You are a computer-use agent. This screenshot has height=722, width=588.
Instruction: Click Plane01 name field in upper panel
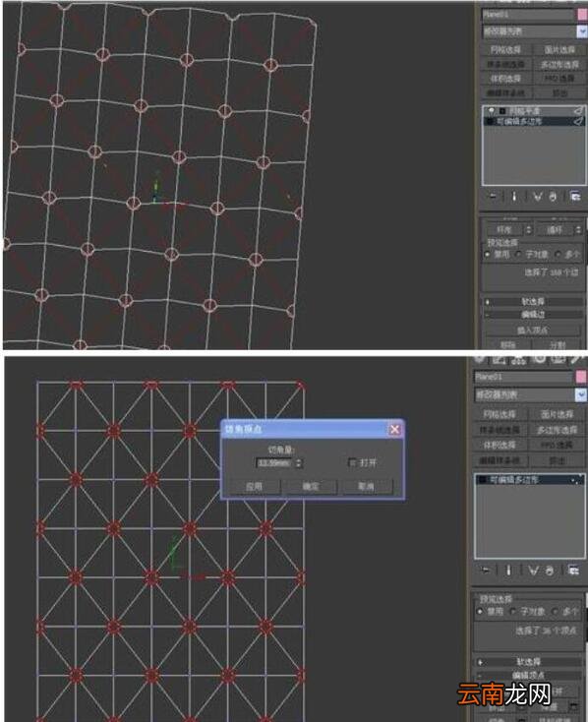[x=528, y=15]
